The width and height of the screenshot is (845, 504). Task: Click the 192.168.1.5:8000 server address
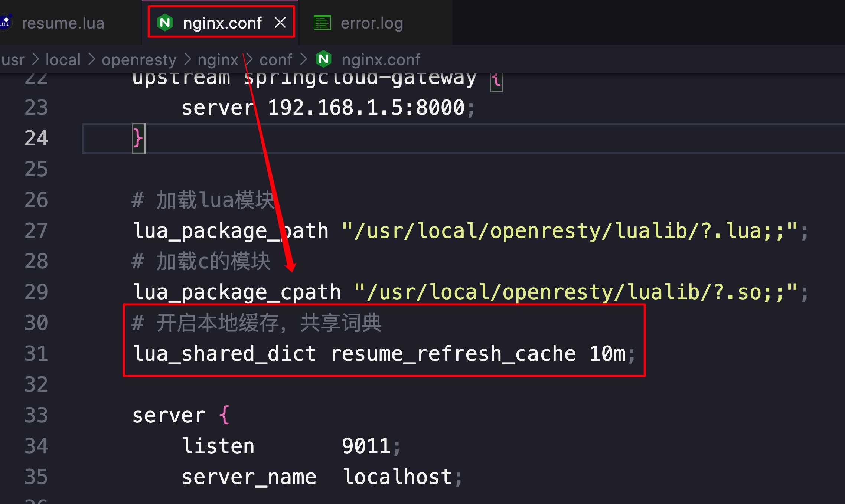[x=366, y=108]
